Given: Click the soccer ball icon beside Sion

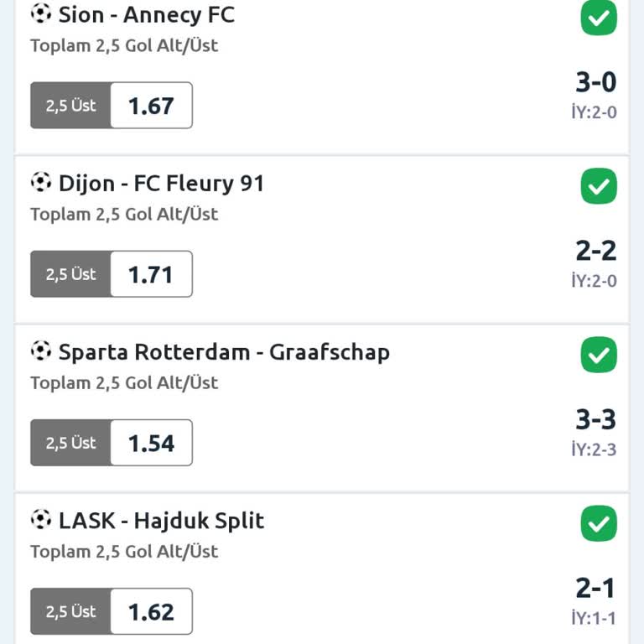Looking at the screenshot, I should pyautogui.click(x=41, y=13).
